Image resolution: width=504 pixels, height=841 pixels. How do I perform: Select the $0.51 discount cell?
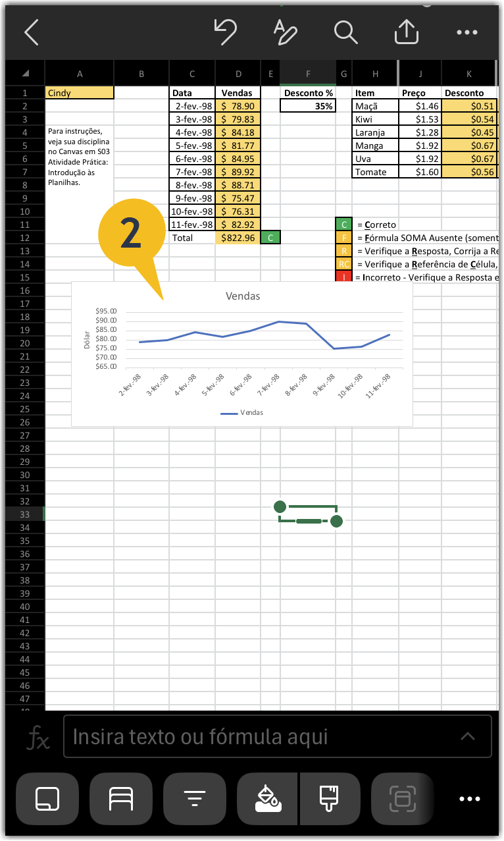(470, 106)
